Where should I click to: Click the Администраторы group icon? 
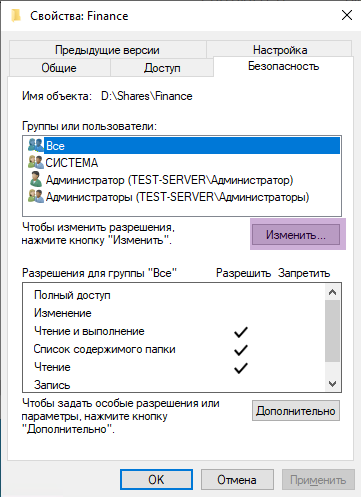tap(35, 196)
